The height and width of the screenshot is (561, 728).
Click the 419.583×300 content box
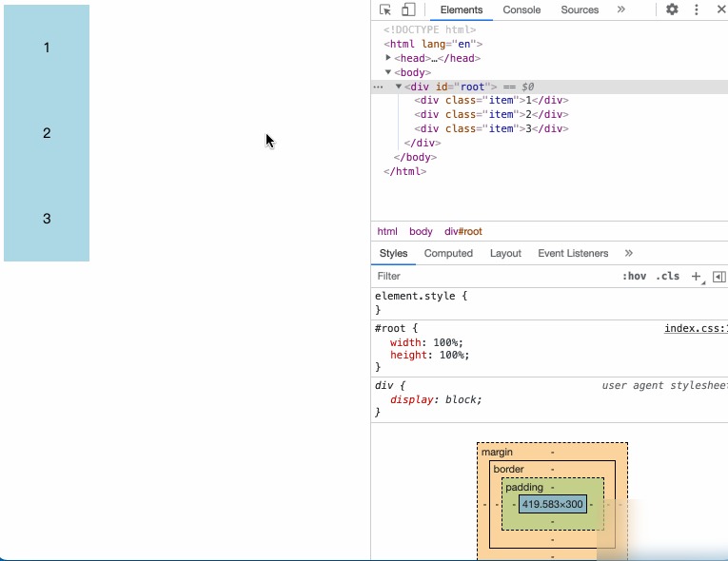[x=553, y=504]
